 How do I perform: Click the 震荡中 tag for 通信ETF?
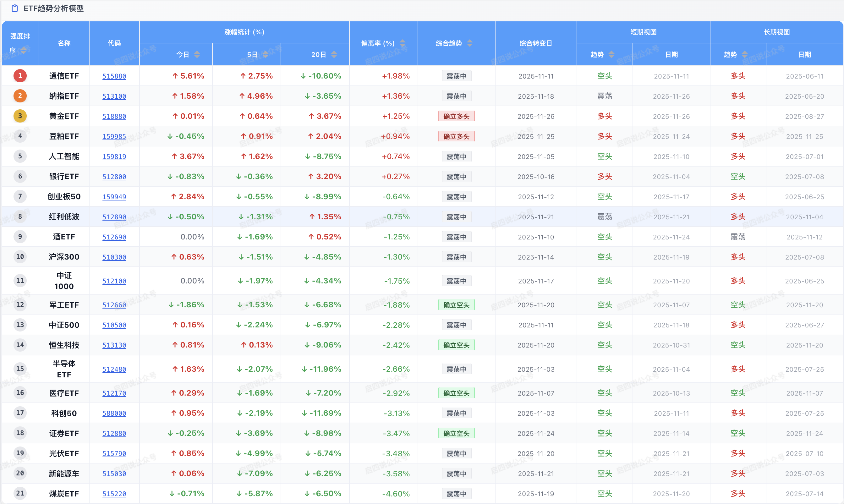pos(456,76)
